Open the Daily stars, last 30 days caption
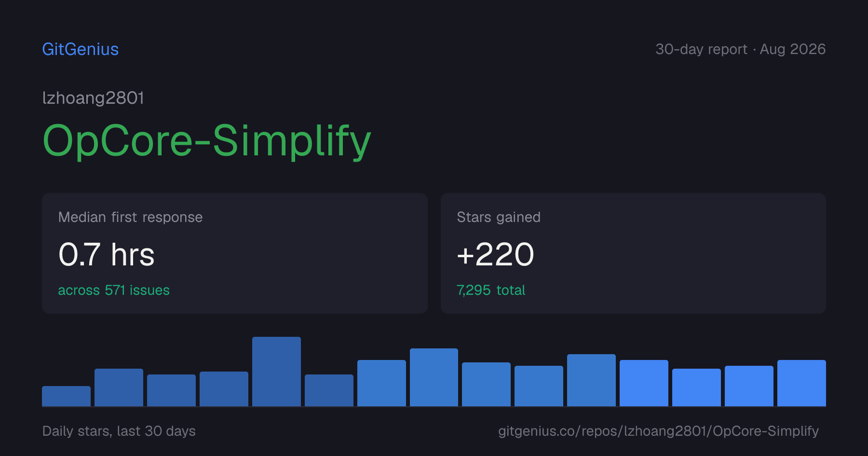 pyautogui.click(x=119, y=431)
